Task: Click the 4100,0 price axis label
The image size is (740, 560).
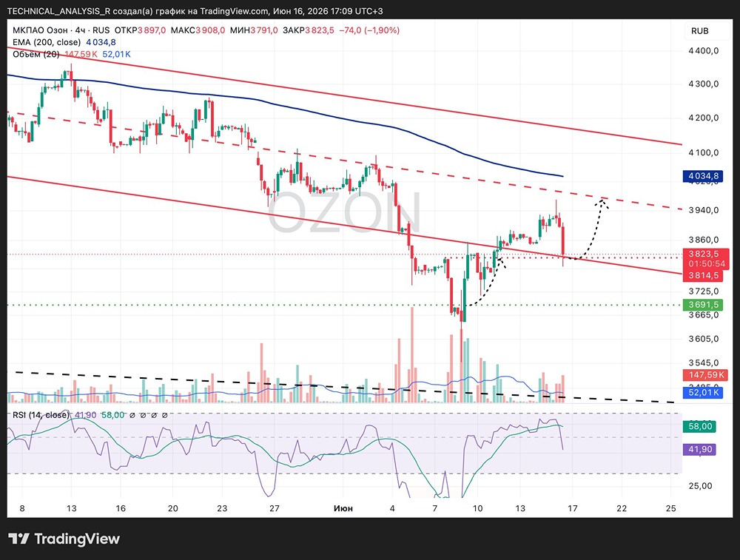Action: pyautogui.click(x=704, y=153)
